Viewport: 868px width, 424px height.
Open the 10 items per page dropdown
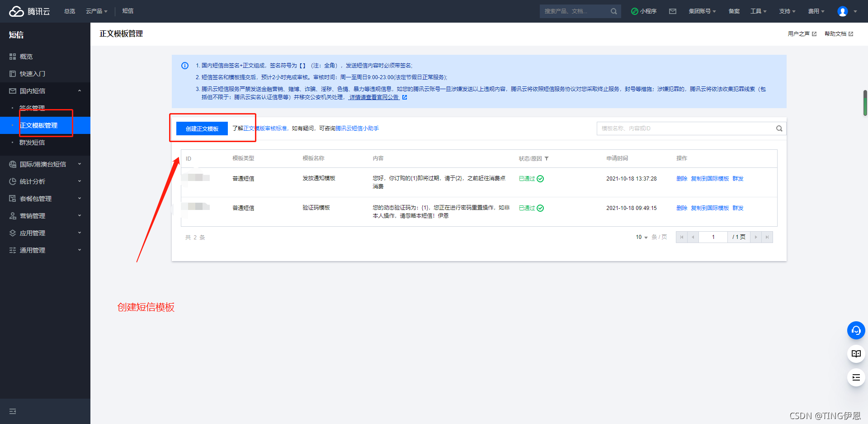[x=642, y=237]
